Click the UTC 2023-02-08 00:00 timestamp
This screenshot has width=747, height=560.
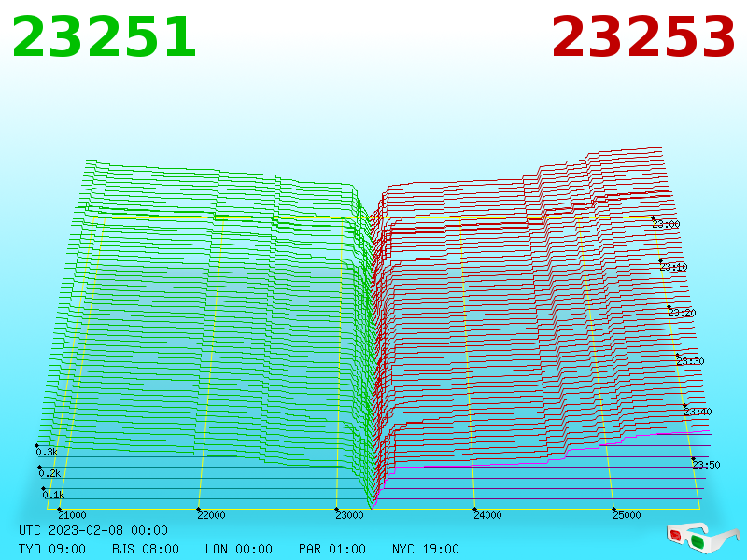click(93, 530)
